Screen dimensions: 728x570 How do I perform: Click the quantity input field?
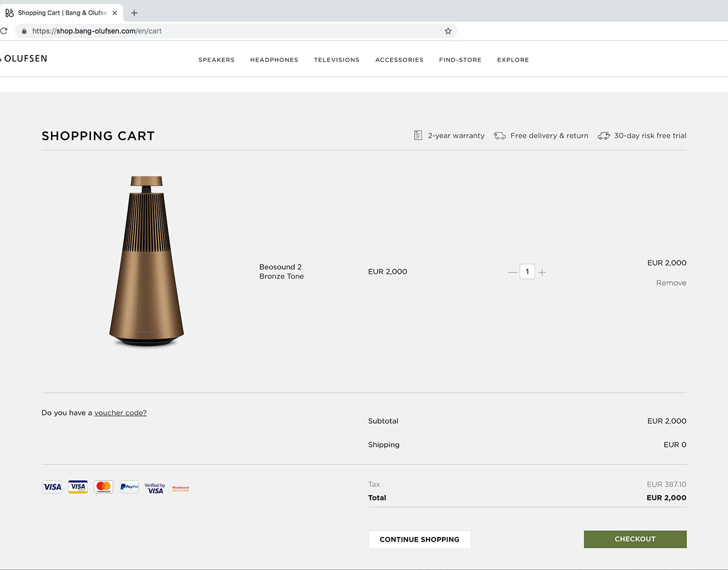pos(527,271)
